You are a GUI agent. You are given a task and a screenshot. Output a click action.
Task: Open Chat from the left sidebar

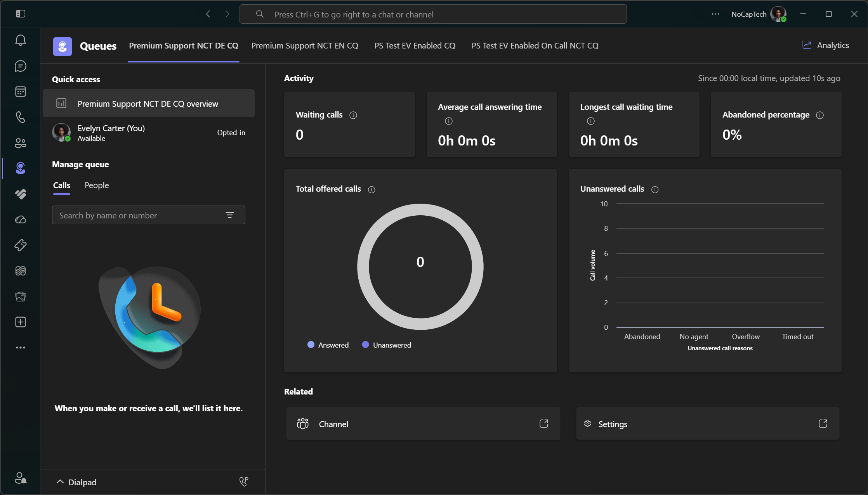(21, 66)
